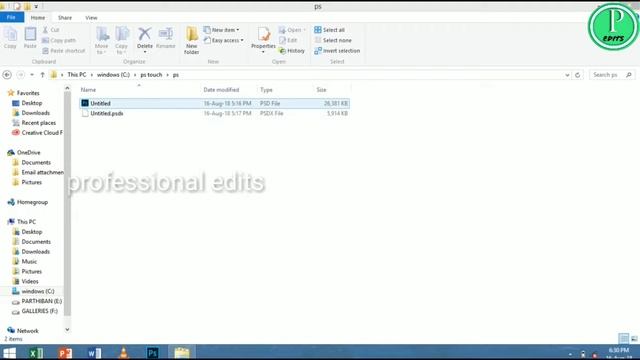Open Recent places
Screen dimensions: 640x360
[34, 123]
